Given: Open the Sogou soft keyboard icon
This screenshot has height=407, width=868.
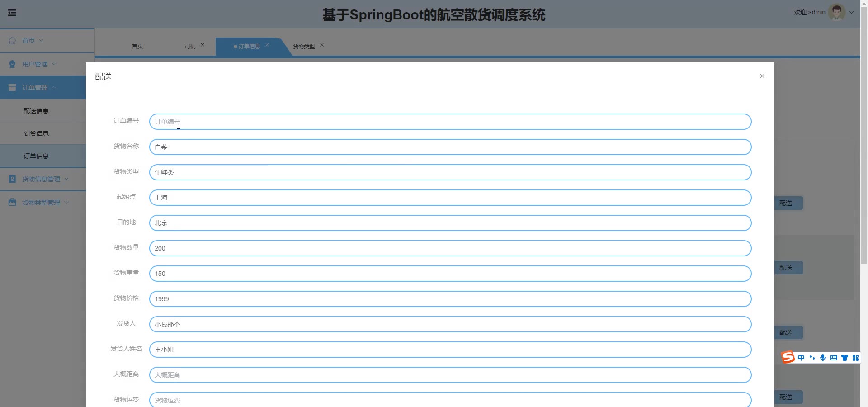Looking at the screenshot, I should point(834,358).
